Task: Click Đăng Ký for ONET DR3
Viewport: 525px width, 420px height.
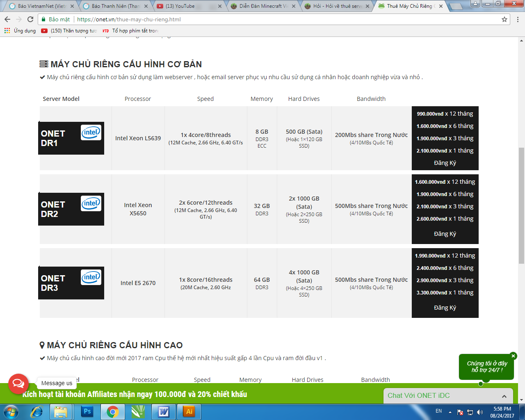Action: (445, 308)
